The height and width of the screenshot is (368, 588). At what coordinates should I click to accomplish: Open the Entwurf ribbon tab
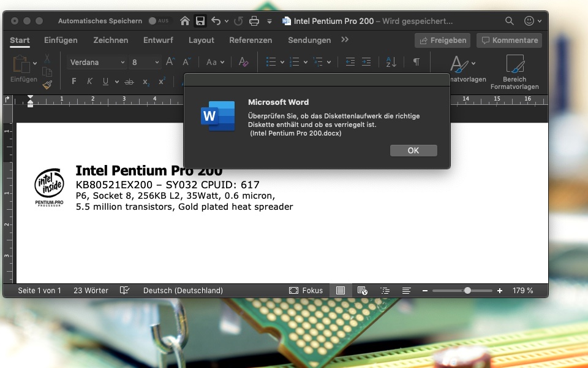click(x=158, y=40)
